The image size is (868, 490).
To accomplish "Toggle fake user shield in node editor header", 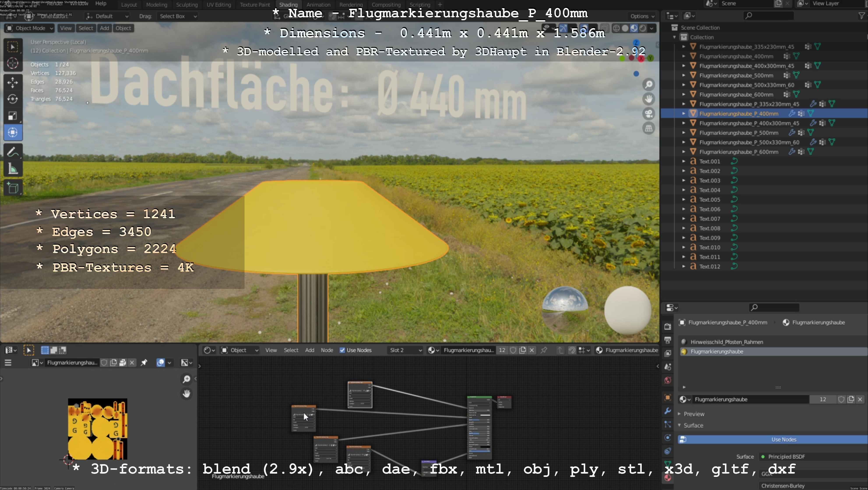I will tap(513, 350).
